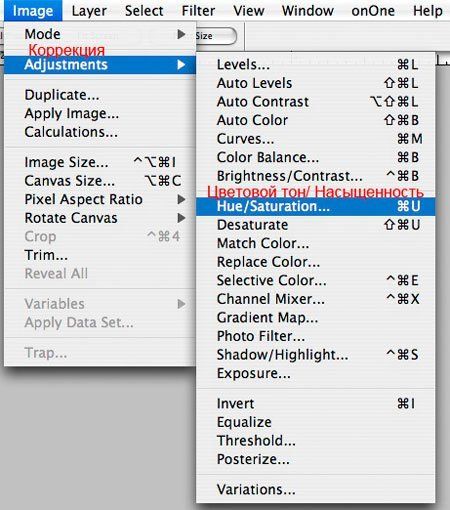Open Canvas Size dialog
The width and height of the screenshot is (450, 510).
tap(100, 181)
